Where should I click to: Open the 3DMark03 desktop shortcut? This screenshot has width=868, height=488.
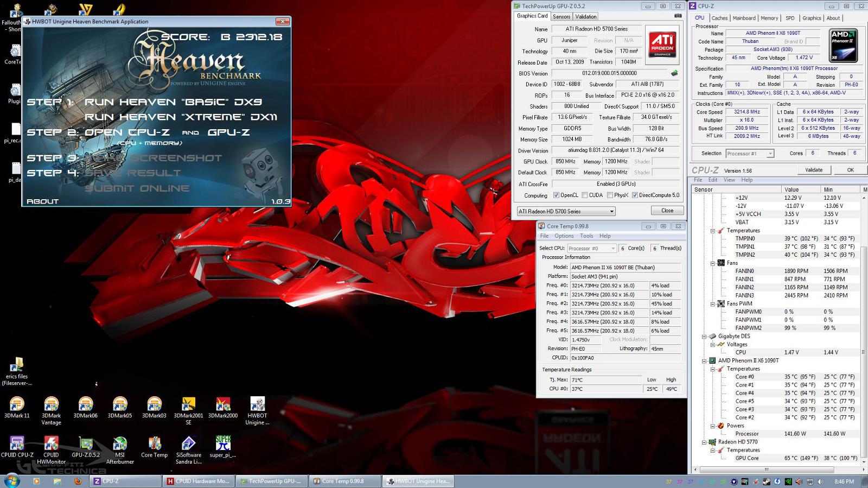154,407
